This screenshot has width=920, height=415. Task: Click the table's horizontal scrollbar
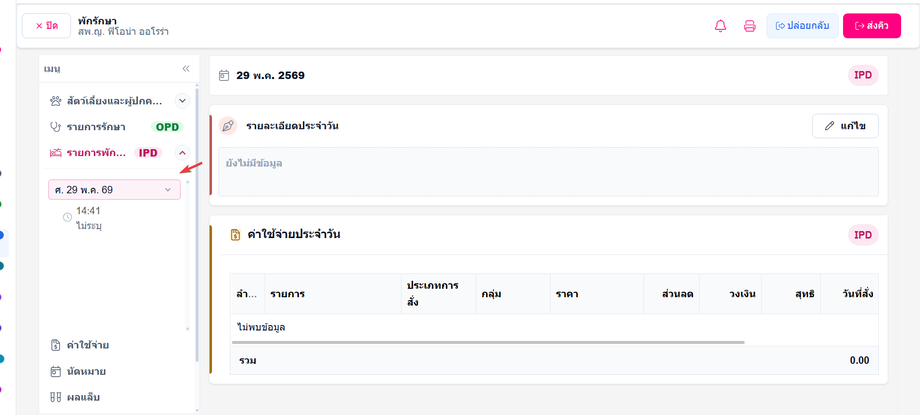pyautogui.click(x=488, y=342)
